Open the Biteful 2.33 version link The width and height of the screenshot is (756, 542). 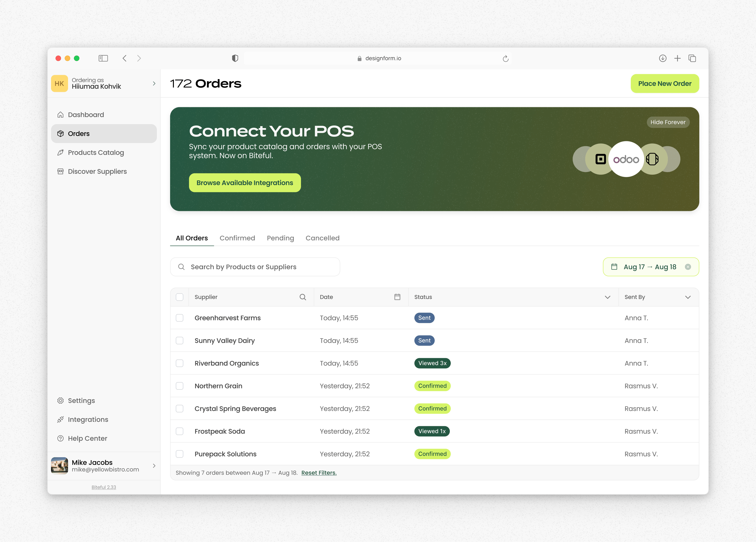pos(104,487)
